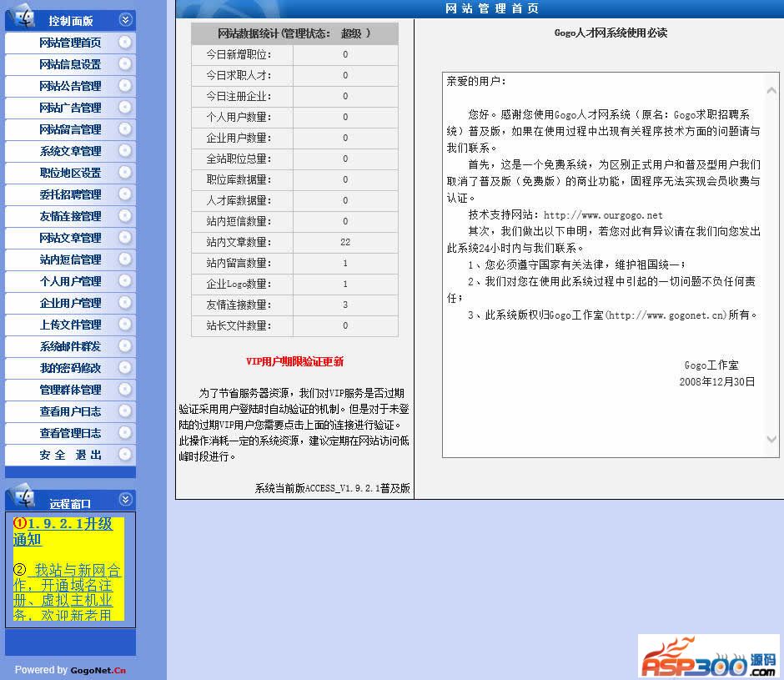
Task: Open 我站与新网合作 announcement link
Action: (x=67, y=592)
